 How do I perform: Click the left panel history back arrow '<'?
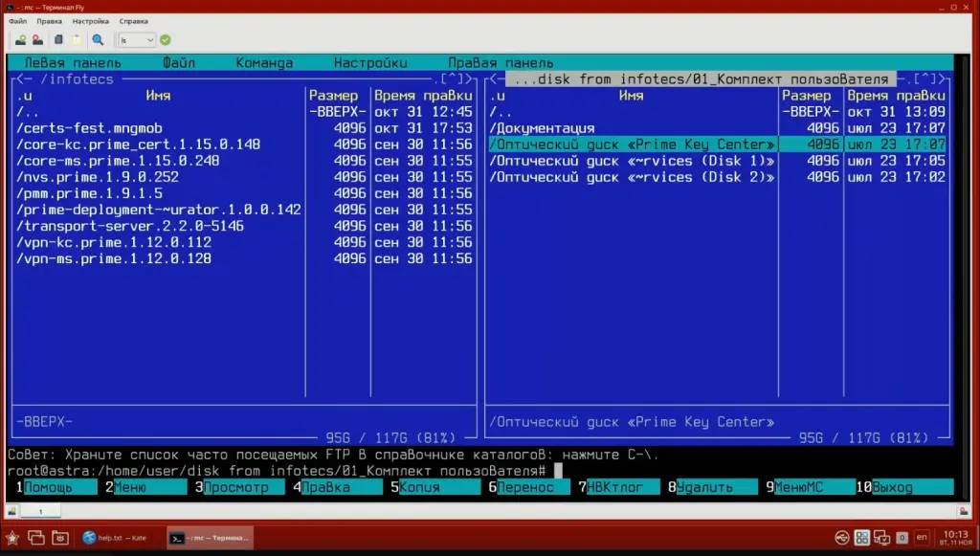(x=21, y=79)
